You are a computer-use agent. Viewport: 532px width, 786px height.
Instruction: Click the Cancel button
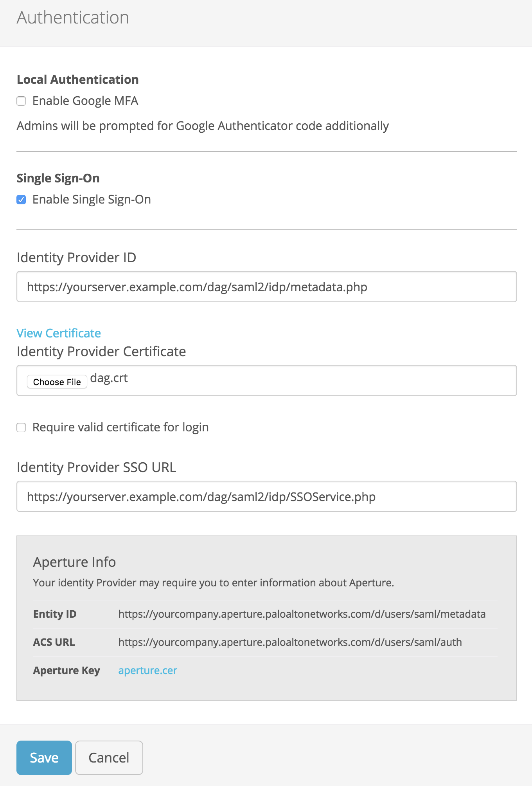click(x=109, y=758)
